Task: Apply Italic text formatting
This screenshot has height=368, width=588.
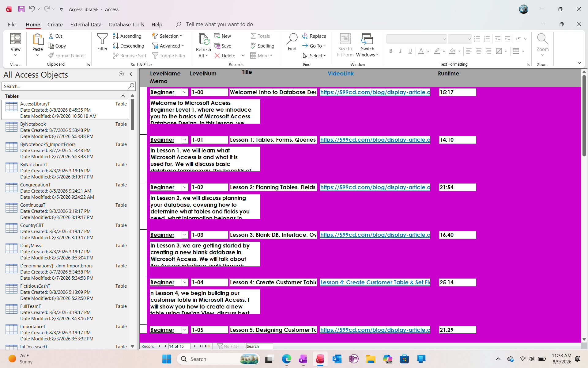Action: (x=401, y=51)
